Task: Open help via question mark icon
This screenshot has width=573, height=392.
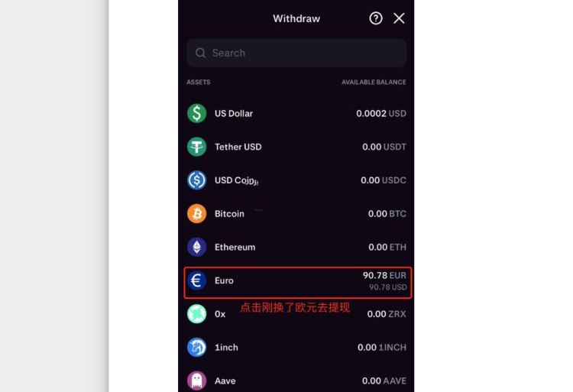Action: pyautogui.click(x=376, y=18)
